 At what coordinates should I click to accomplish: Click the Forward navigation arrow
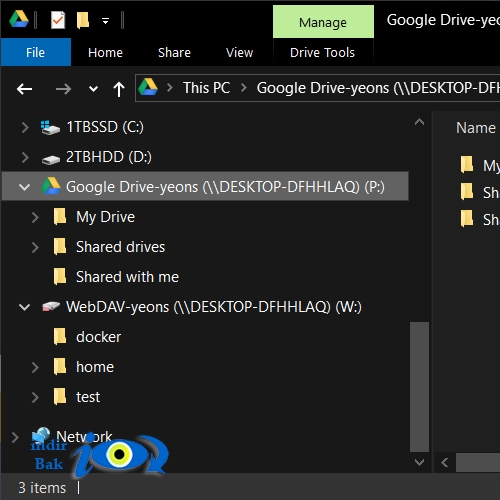[63, 89]
